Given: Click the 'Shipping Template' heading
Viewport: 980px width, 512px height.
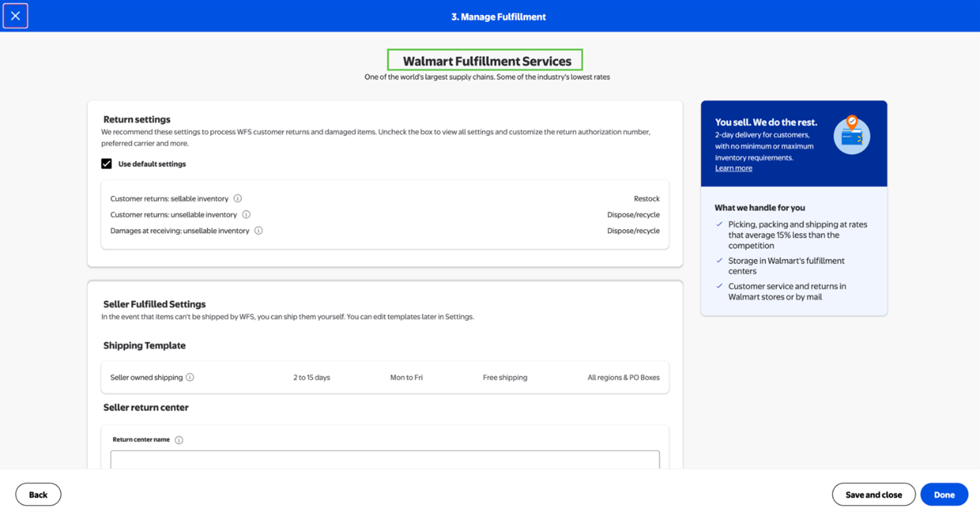Looking at the screenshot, I should pyautogui.click(x=145, y=345).
